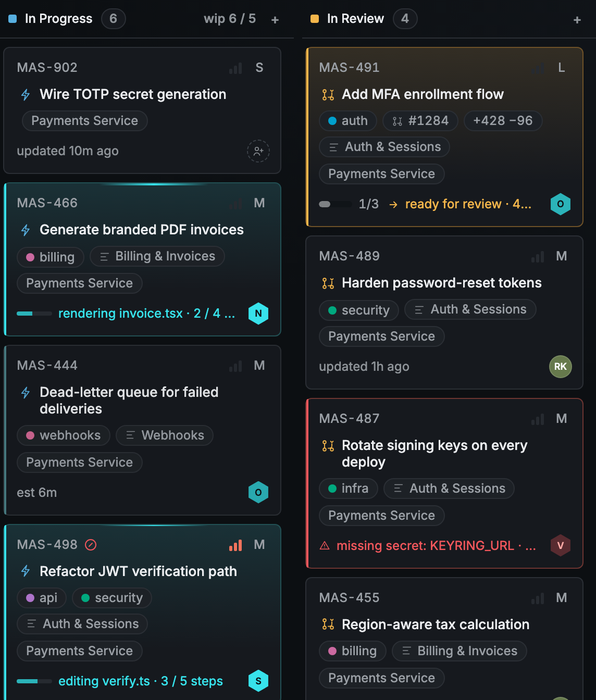
Task: Click the RK assignee avatar on MAS-489
Action: (561, 367)
